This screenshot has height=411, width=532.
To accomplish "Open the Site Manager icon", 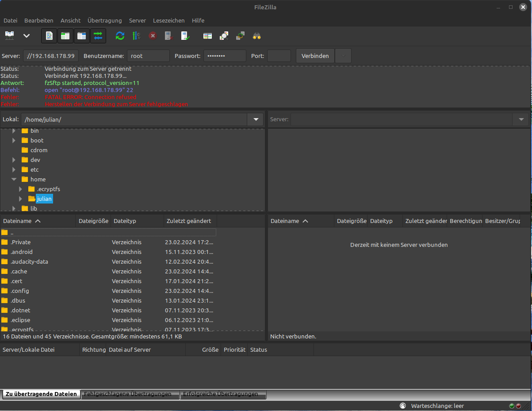I will 10,36.
